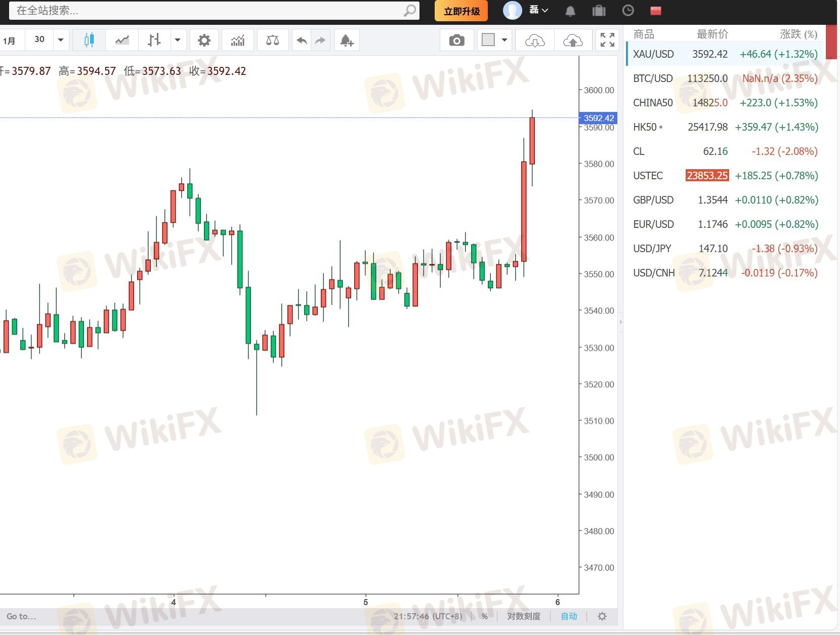Select the 1月 interval tab
840x635 pixels.
pyautogui.click(x=9, y=41)
